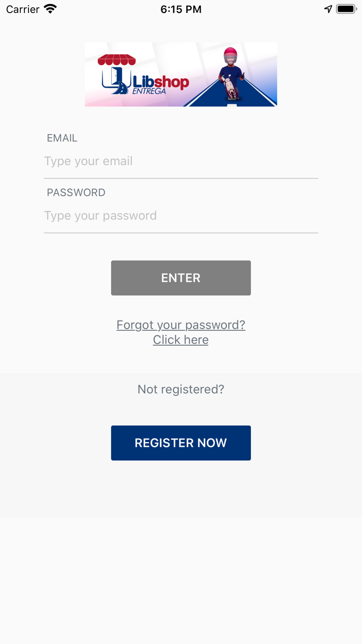Tap the 6:15 PM clock
This screenshot has width=362, height=644.
click(x=180, y=9)
